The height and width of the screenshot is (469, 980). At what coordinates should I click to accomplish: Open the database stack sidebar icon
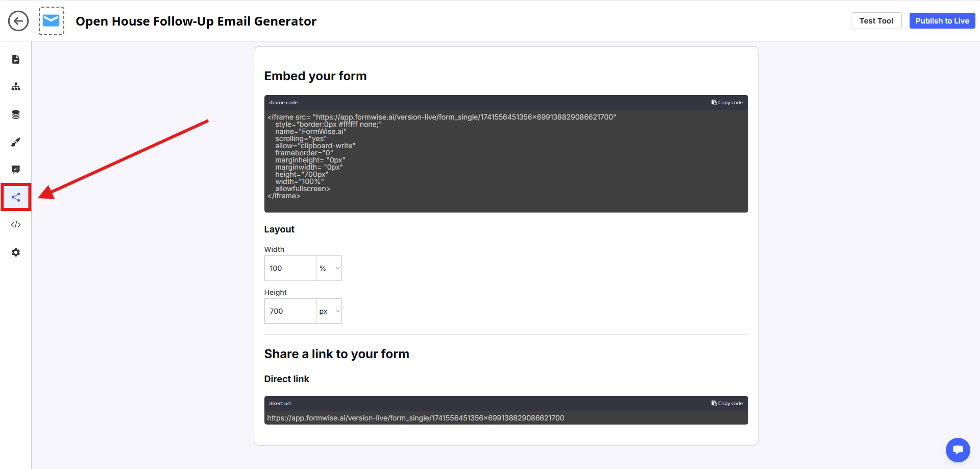tap(16, 114)
